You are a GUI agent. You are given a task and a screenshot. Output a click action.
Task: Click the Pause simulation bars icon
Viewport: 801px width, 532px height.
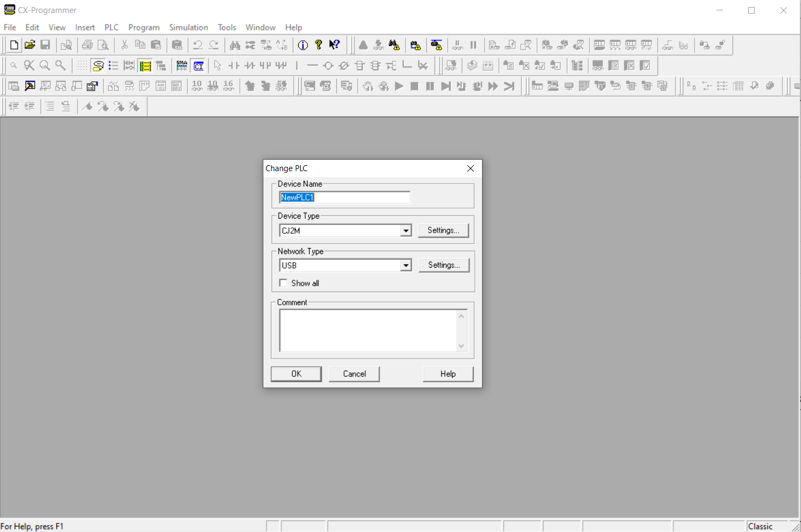[430, 86]
